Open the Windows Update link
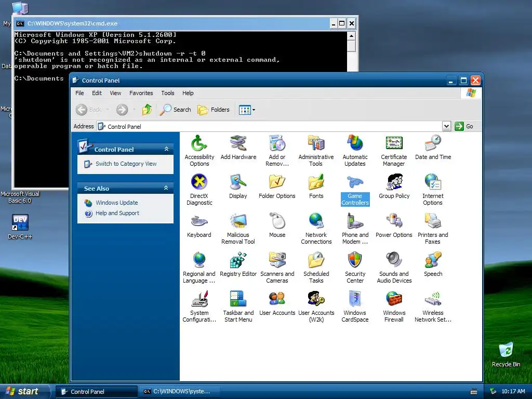532x399 pixels. [x=117, y=203]
